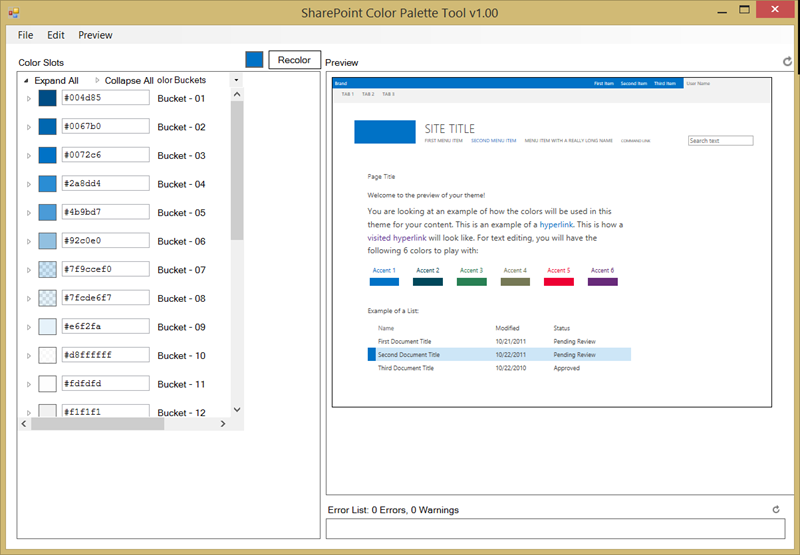Expand the Bucket - 05 row
The image size is (800, 555).
(x=29, y=213)
